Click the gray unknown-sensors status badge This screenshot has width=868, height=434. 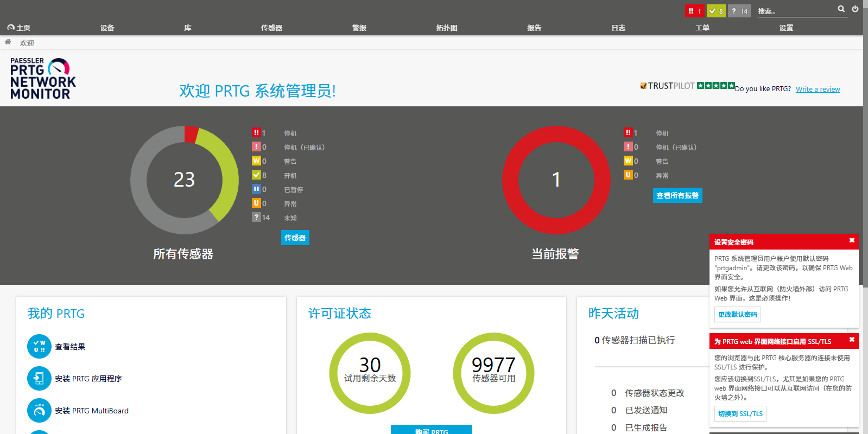(739, 11)
